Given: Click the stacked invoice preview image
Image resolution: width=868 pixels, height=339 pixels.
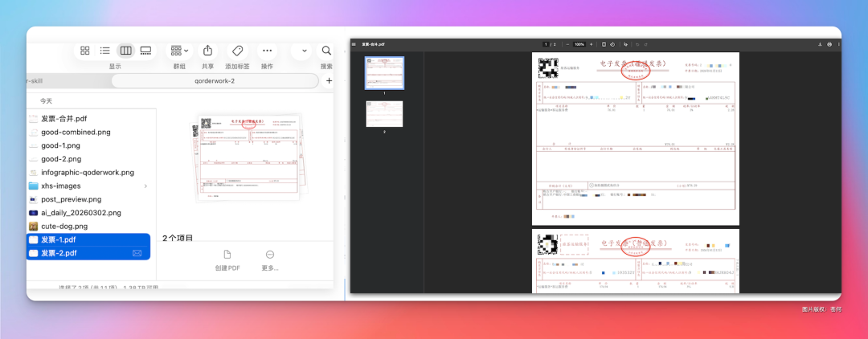Looking at the screenshot, I should 248,157.
